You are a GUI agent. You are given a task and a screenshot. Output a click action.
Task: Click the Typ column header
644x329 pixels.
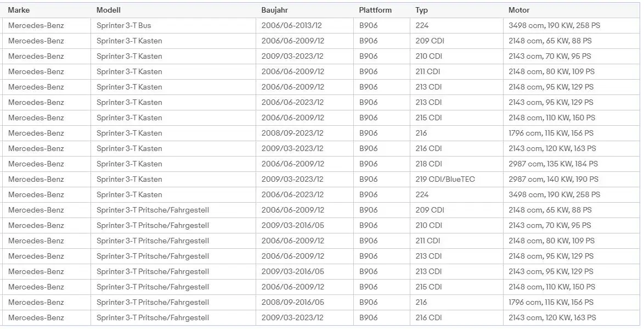tap(421, 10)
